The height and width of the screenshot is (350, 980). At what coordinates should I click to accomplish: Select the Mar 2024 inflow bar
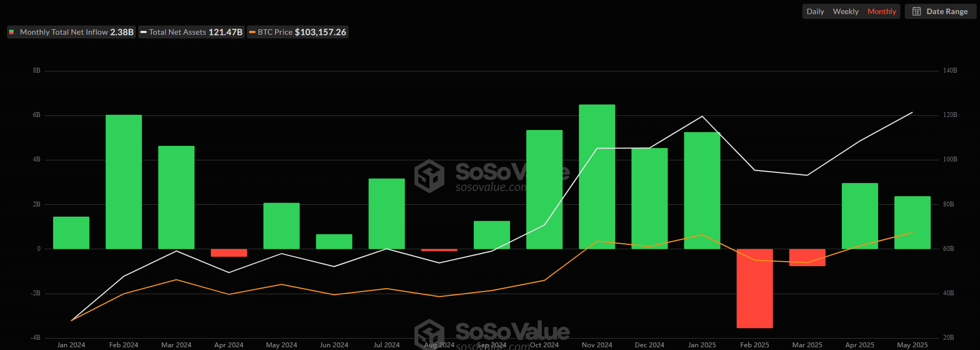point(176,197)
